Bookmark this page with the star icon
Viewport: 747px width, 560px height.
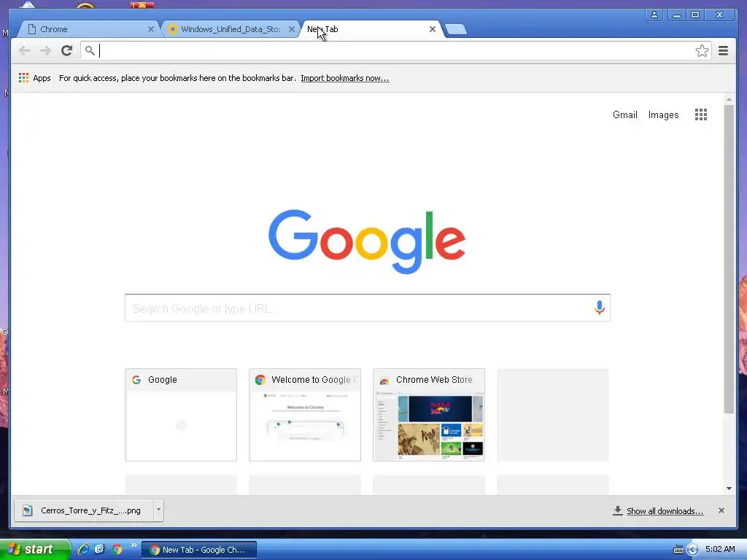point(702,51)
